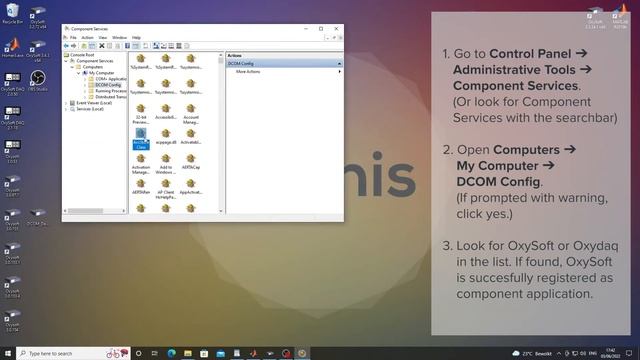
Task: Click the 'Type here to search' box
Action: click(73, 353)
